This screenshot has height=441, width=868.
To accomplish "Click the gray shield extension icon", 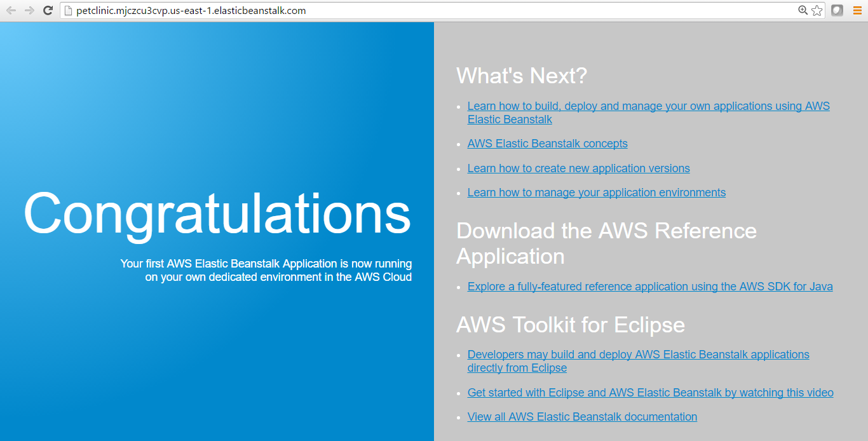I will point(837,10).
